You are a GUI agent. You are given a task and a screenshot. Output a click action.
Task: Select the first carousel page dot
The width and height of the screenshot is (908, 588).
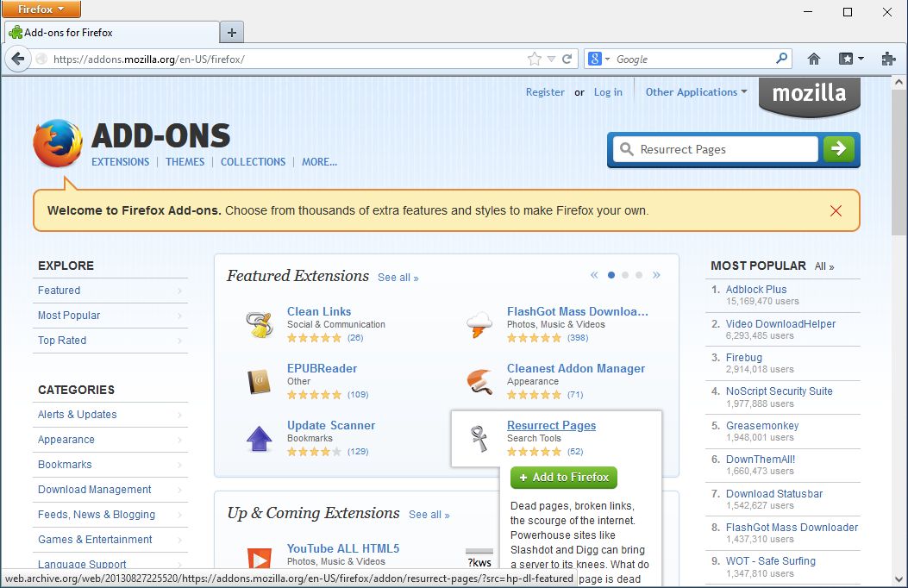611,275
